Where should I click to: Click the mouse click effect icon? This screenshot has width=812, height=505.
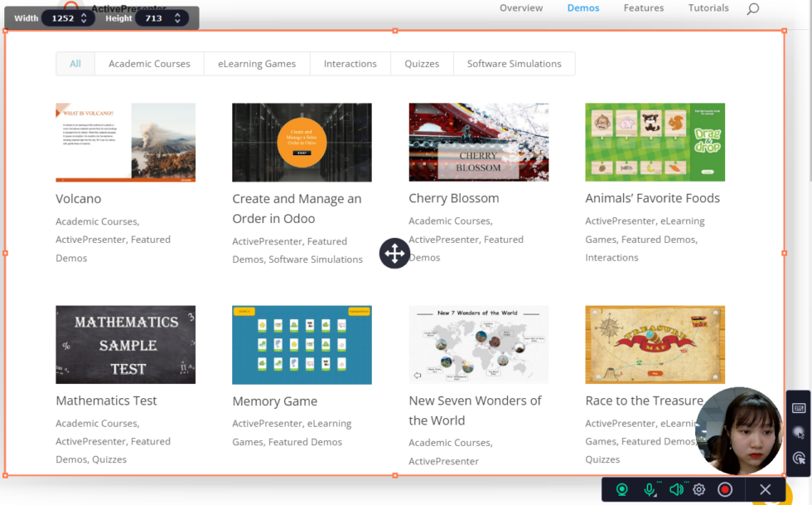point(799,458)
